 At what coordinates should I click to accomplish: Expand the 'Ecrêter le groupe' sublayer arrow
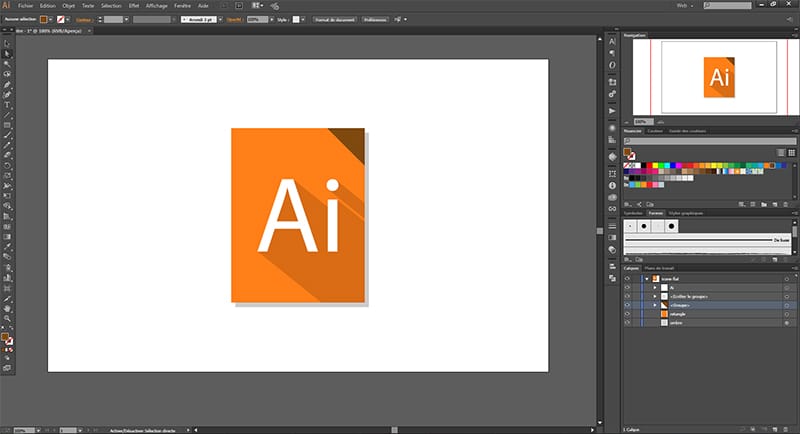point(655,296)
